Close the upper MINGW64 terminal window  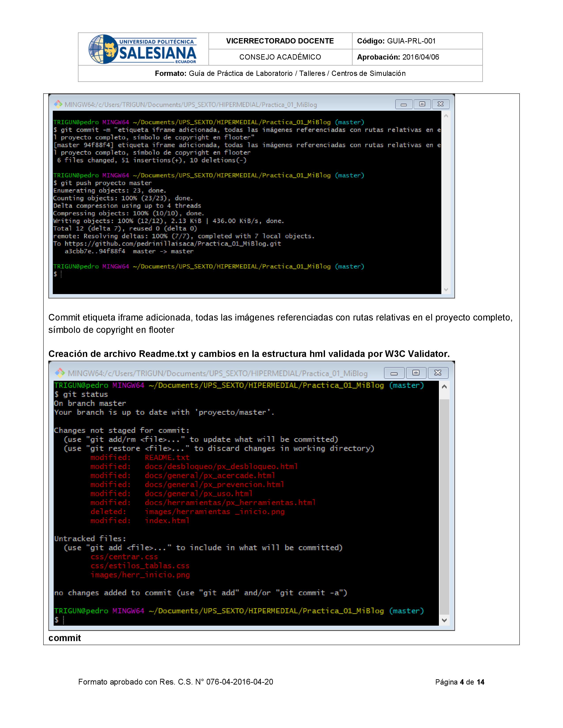441,104
